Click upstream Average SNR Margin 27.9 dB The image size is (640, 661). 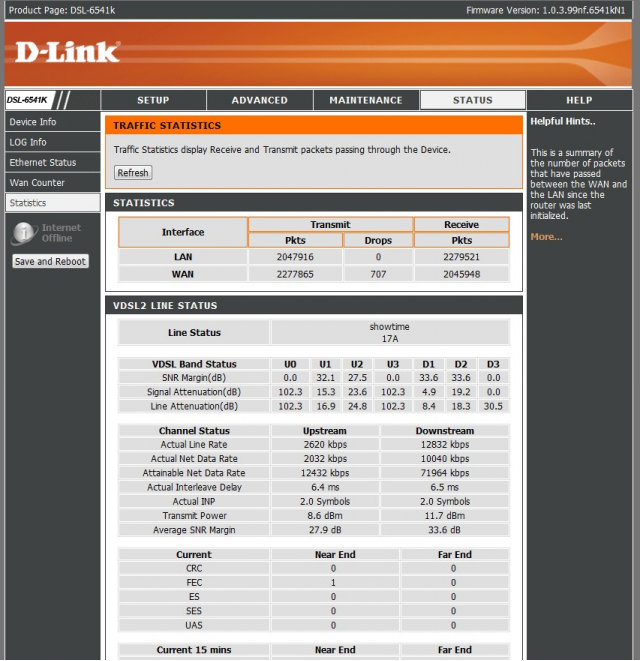pyautogui.click(x=325, y=530)
